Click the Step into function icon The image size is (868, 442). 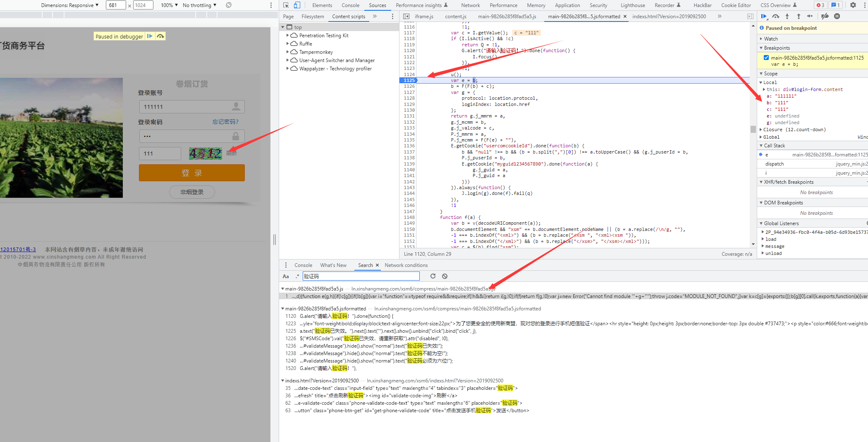coord(787,16)
